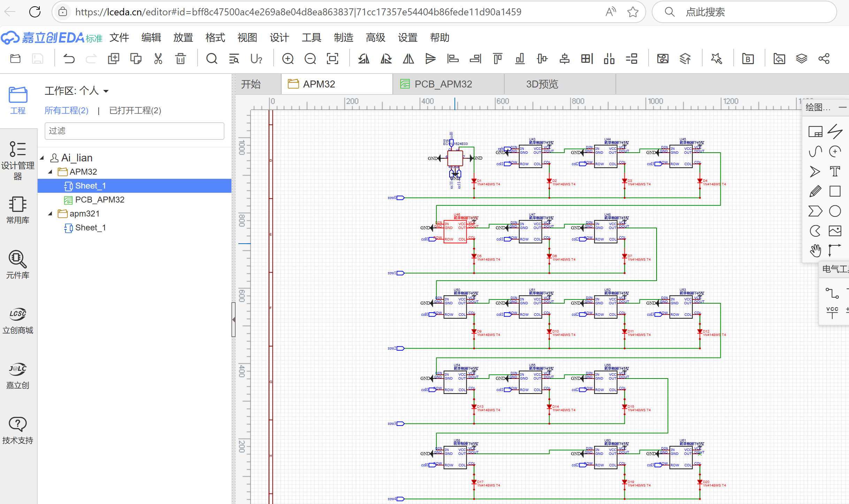The width and height of the screenshot is (849, 504).
Task: Select the ellipse drawing tool
Action: pos(835,211)
